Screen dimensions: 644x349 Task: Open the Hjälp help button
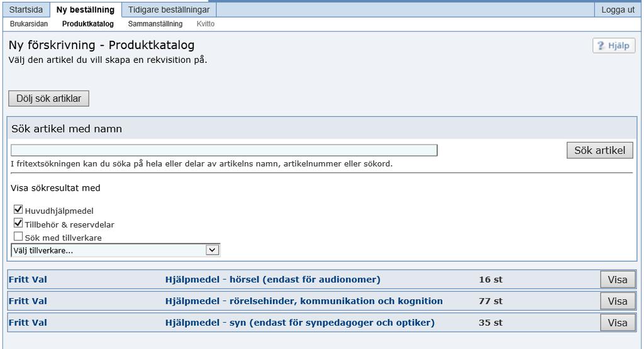coord(614,45)
